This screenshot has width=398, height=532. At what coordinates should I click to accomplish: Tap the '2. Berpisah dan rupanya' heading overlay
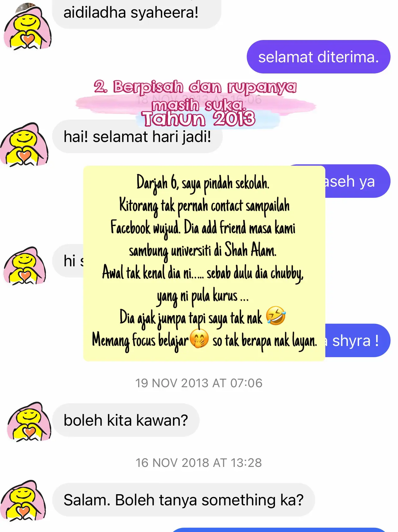195,87
